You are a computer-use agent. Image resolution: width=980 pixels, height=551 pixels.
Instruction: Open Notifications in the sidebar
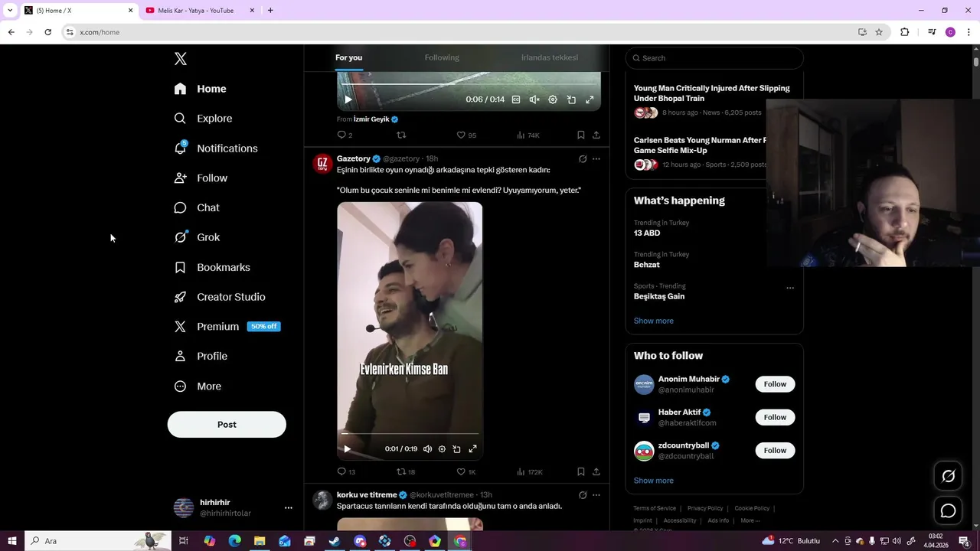[215, 148]
